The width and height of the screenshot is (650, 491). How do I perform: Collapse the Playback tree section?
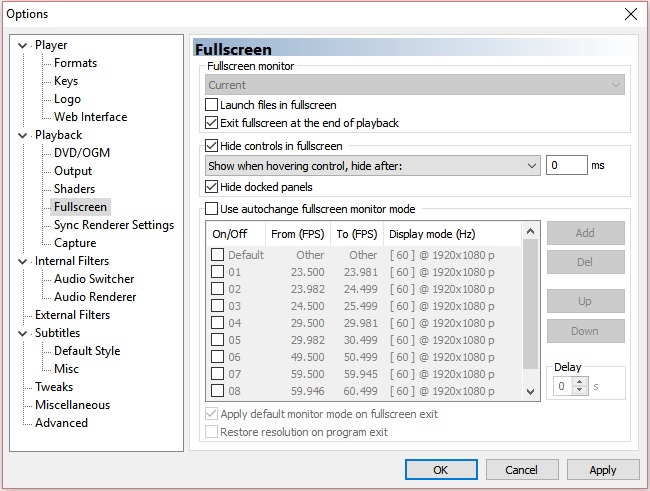tap(24, 135)
